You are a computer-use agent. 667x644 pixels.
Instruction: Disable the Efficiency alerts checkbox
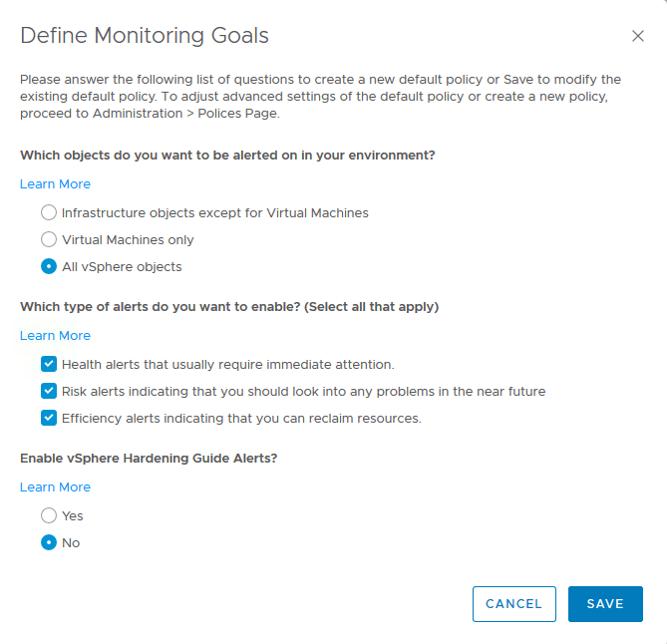pyautogui.click(x=49, y=418)
